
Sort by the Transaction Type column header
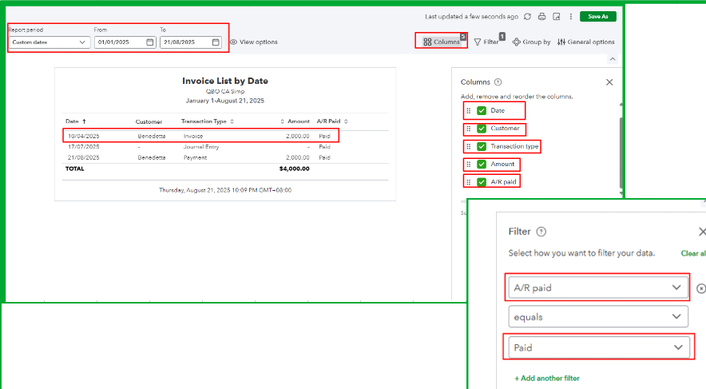click(x=208, y=122)
